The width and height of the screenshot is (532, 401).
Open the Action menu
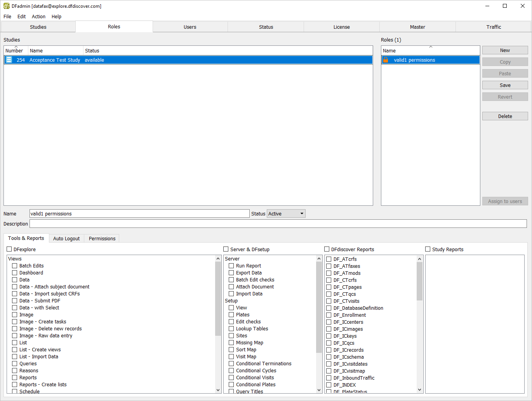coord(38,17)
